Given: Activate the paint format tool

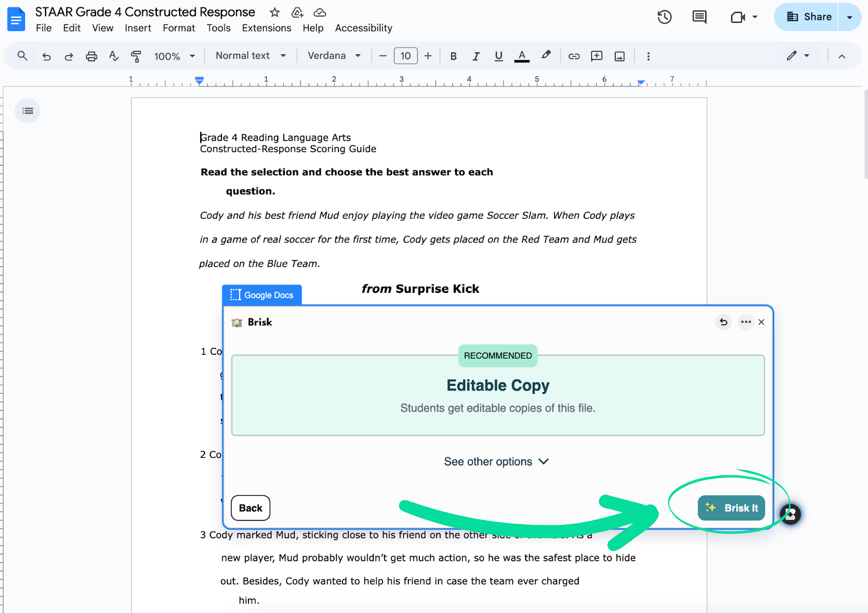Looking at the screenshot, I should coord(136,56).
